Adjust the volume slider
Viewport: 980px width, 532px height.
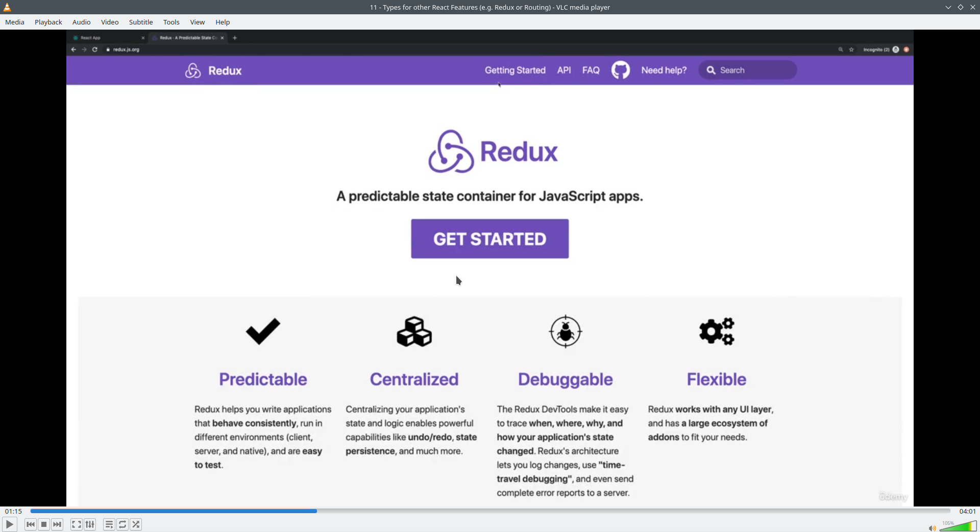[958, 526]
